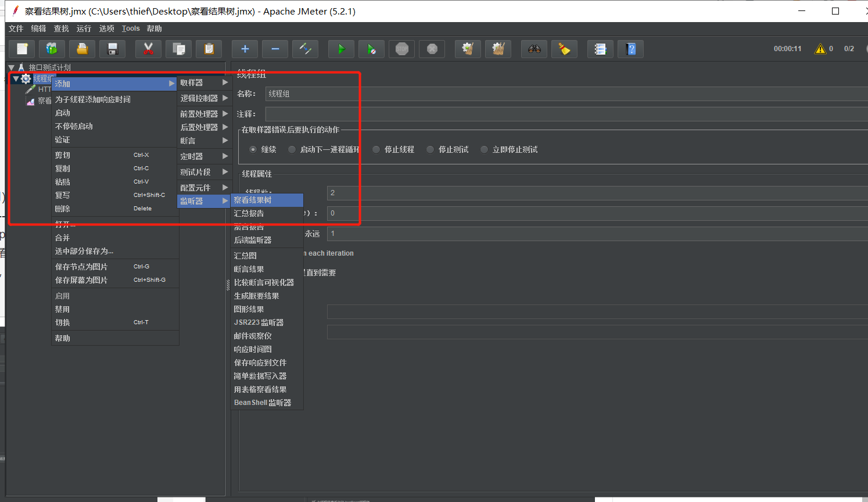
Task: Click the 注释 input field
Action: coord(566,114)
